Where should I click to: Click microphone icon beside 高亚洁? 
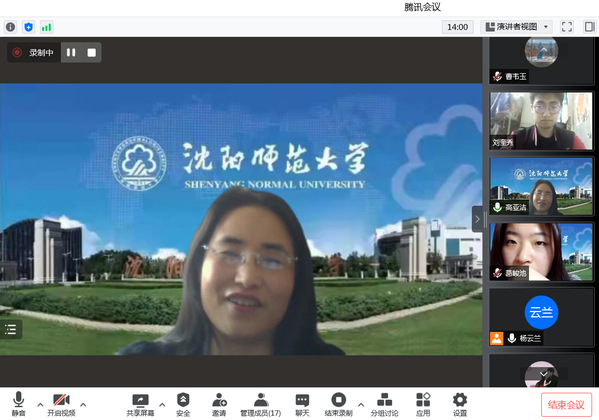pos(497,208)
